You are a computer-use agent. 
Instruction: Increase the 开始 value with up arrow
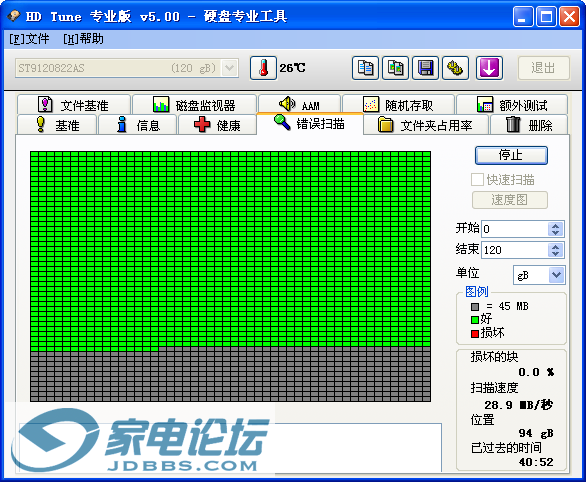click(x=555, y=226)
